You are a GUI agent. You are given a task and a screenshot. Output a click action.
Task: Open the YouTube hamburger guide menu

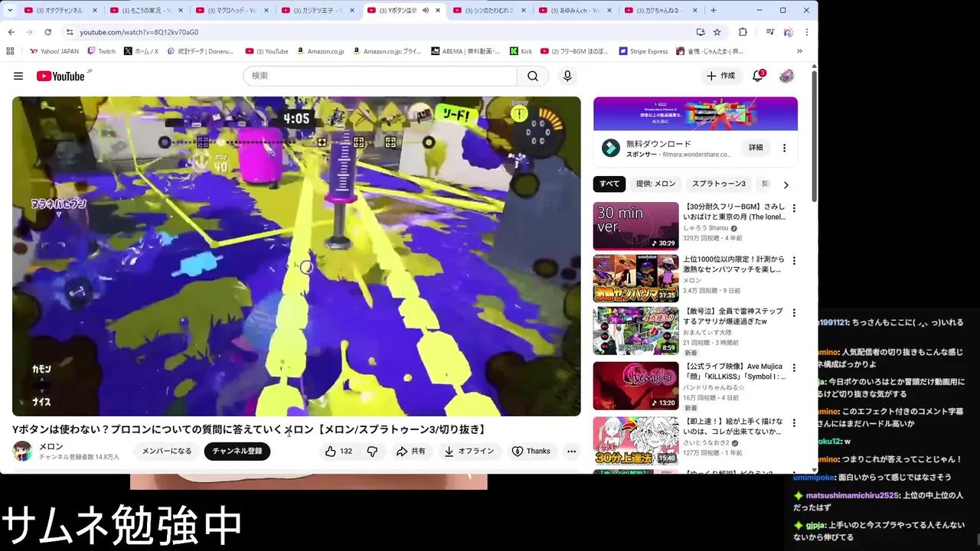[x=18, y=76]
